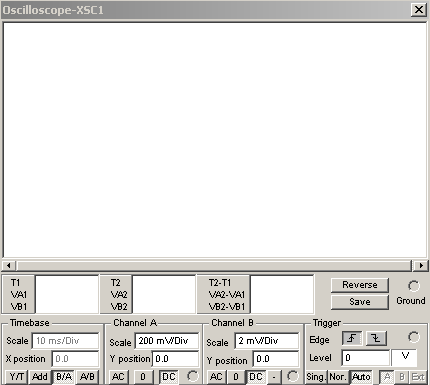Close the Oscilloscope-XSC1 window
This screenshot has height=385, width=430.
pos(419,10)
